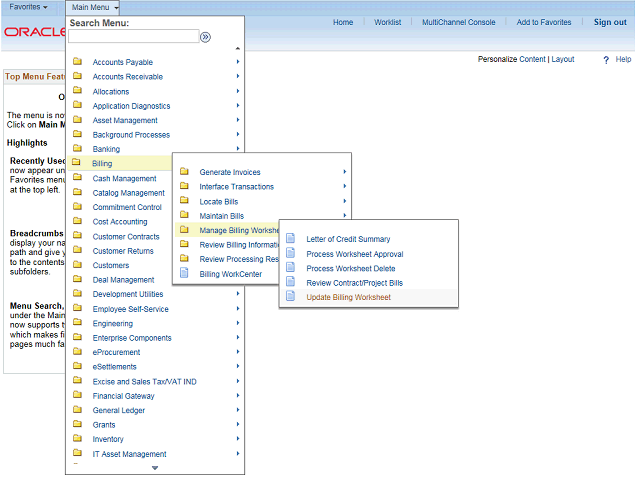Click the Billing WorkCenter page icon
Image resolution: width=640 pixels, height=480 pixels.
184,274
